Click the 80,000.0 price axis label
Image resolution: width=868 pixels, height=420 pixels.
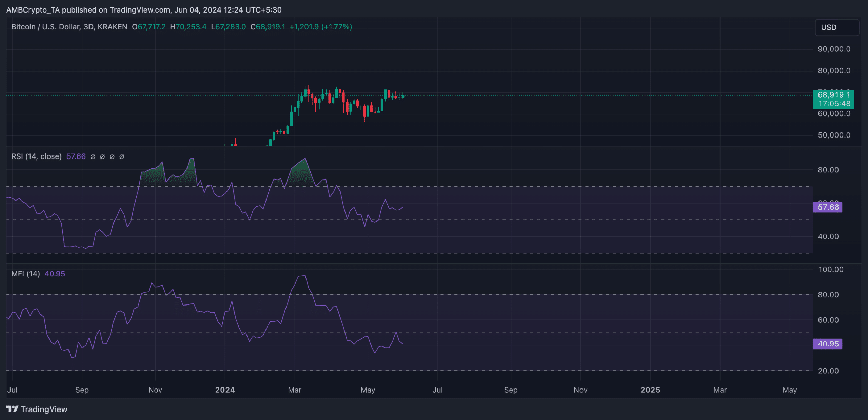tap(834, 71)
